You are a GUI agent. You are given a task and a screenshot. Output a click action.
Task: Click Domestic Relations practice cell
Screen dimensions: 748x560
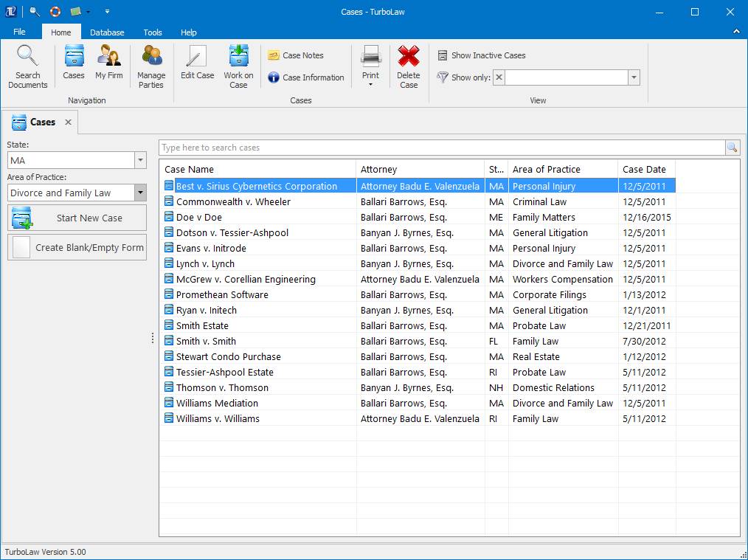pyautogui.click(x=562, y=388)
